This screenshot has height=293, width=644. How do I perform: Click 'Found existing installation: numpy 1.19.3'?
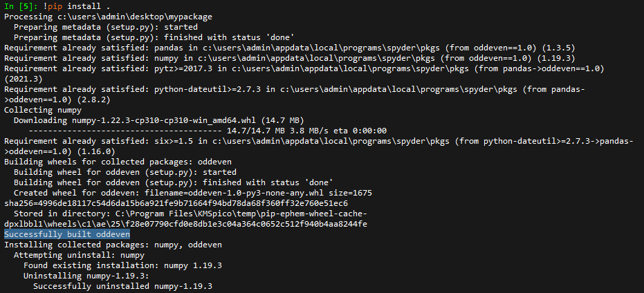[x=123, y=265]
